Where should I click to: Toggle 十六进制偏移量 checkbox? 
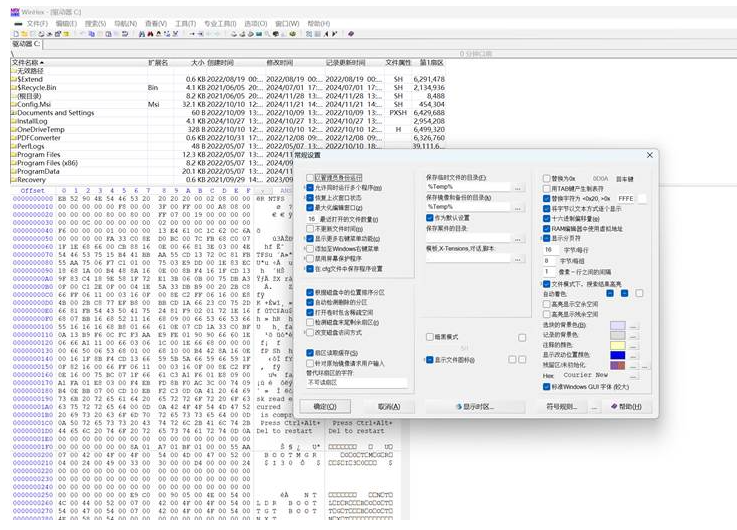coord(547,218)
